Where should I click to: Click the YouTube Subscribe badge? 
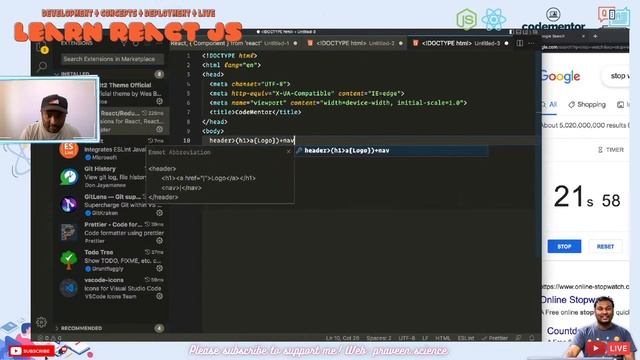(x=31, y=351)
